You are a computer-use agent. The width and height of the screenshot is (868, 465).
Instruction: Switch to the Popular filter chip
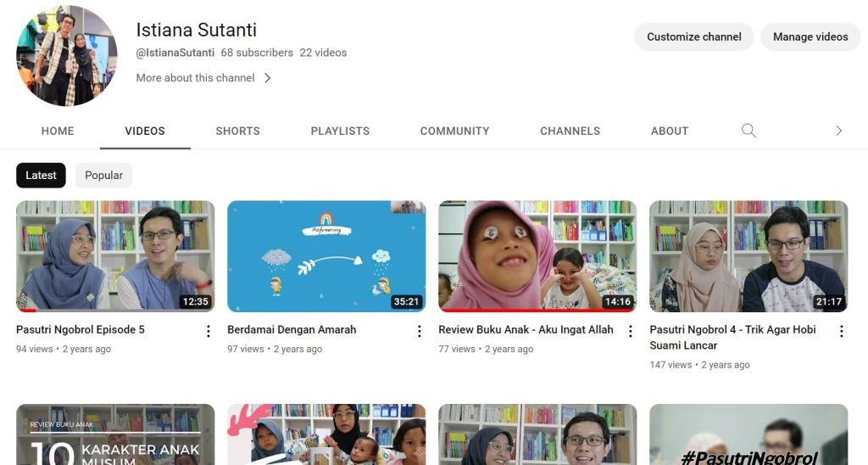point(103,176)
